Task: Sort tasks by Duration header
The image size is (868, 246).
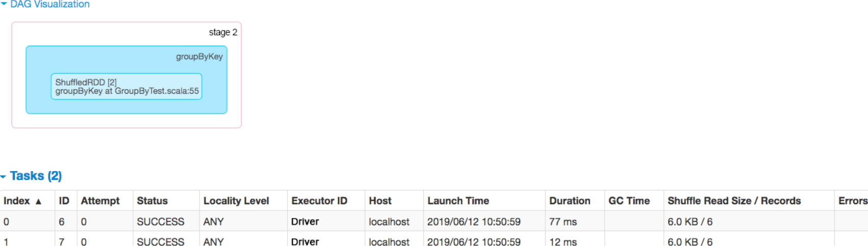Action: pyautogui.click(x=570, y=201)
